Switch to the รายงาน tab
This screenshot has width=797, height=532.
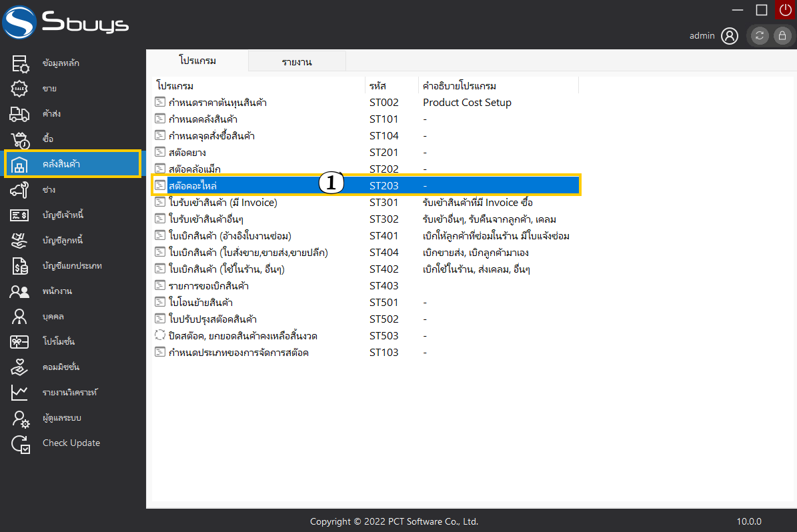pyautogui.click(x=297, y=62)
